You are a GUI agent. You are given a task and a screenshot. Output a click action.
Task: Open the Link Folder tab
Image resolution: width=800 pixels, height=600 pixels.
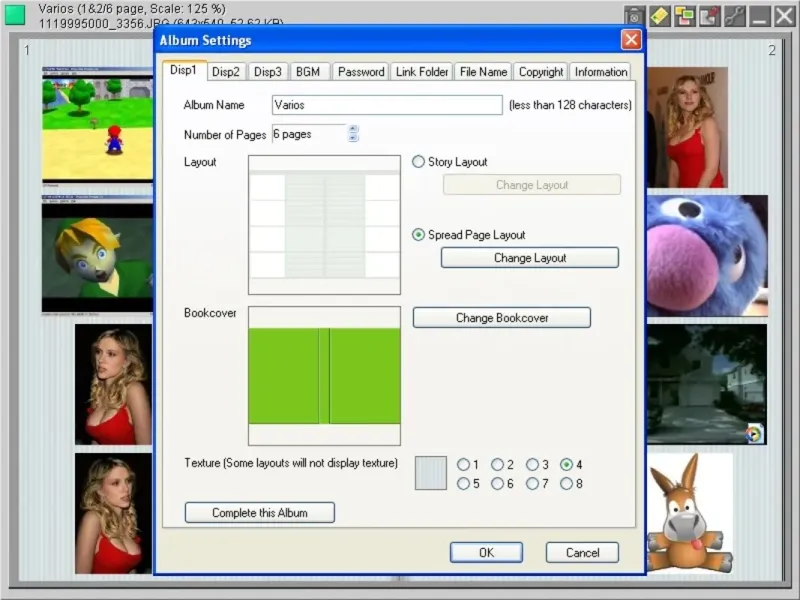point(422,72)
